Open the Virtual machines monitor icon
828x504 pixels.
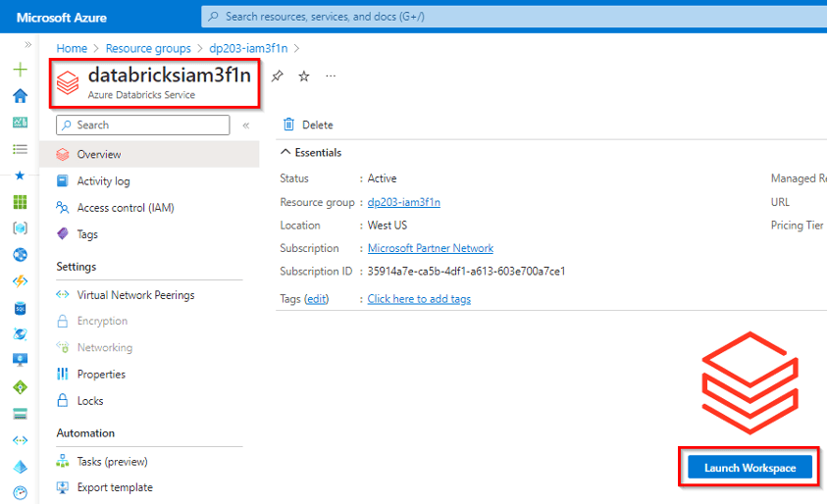tap(20, 361)
